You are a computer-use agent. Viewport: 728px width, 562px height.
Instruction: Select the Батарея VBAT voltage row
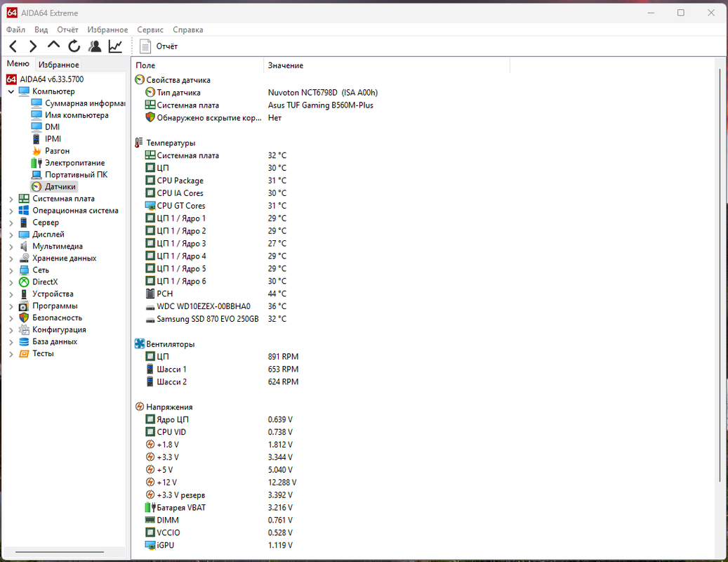click(219, 508)
